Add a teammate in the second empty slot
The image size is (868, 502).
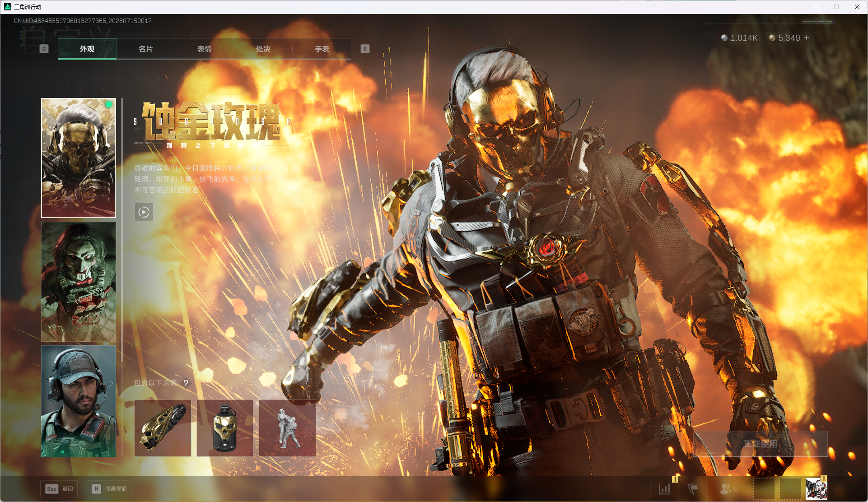790,489
